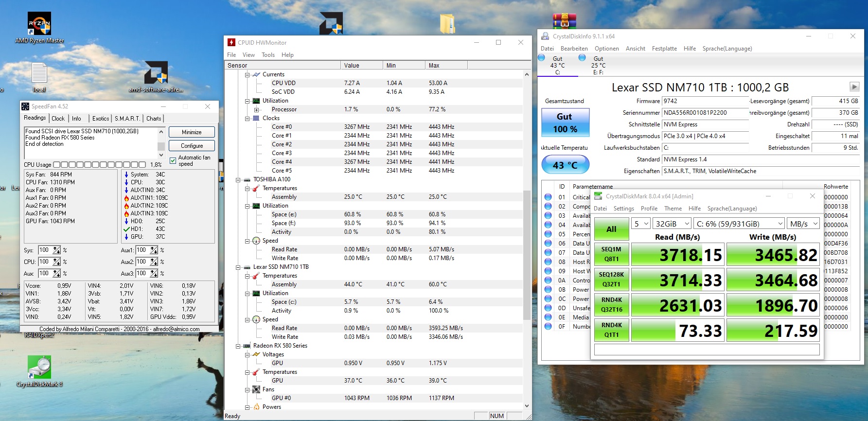868x421 pixels.
Task: Sort by HWMonitor Max column header
Action: click(x=446, y=65)
